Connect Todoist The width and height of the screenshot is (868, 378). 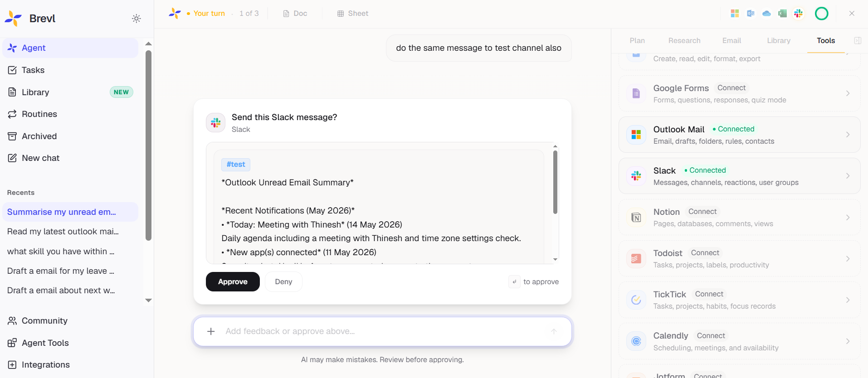tap(705, 253)
